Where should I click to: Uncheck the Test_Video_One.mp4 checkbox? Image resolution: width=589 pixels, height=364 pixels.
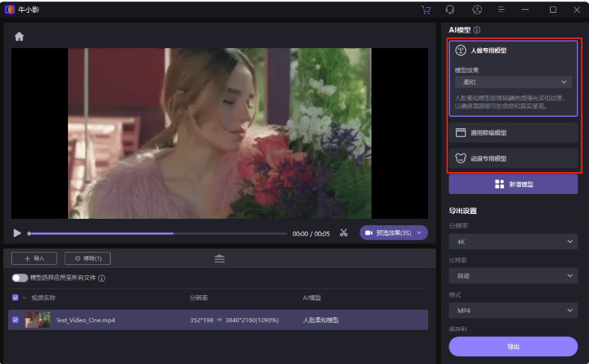coord(16,320)
